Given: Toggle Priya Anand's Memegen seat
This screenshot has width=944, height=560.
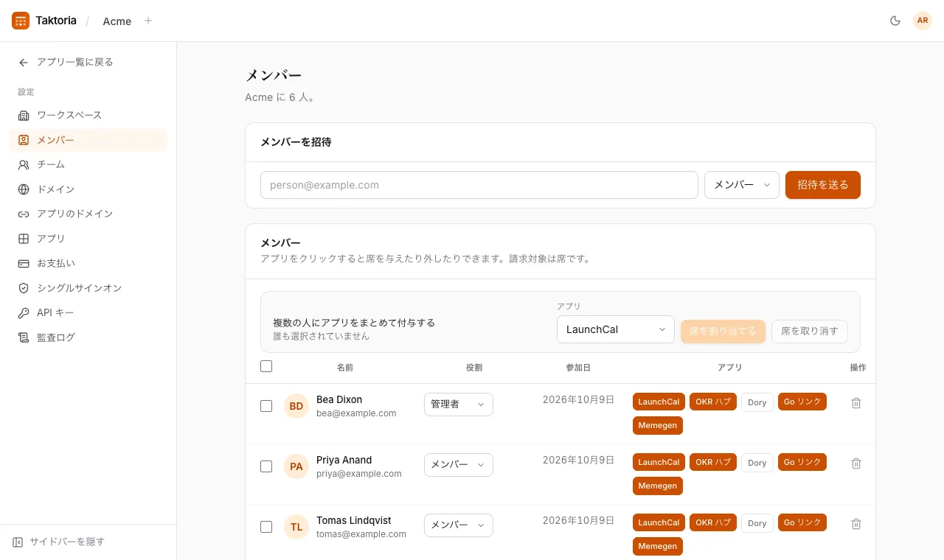Looking at the screenshot, I should tap(658, 486).
